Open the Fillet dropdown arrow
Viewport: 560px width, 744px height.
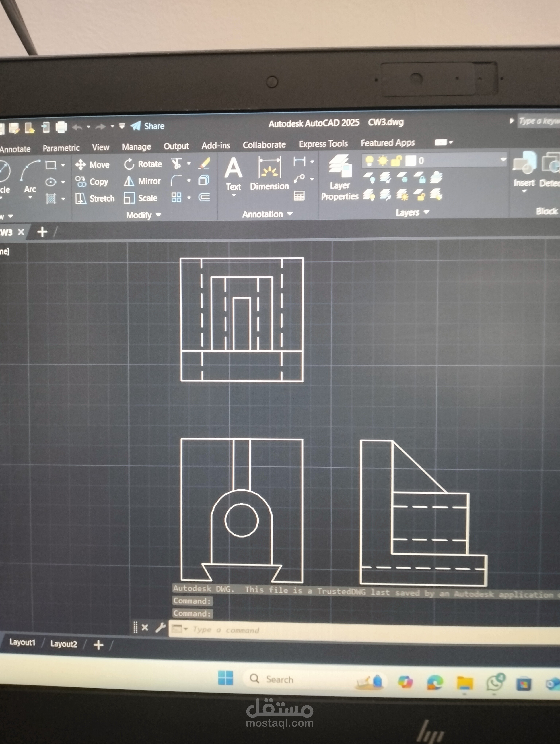189,181
